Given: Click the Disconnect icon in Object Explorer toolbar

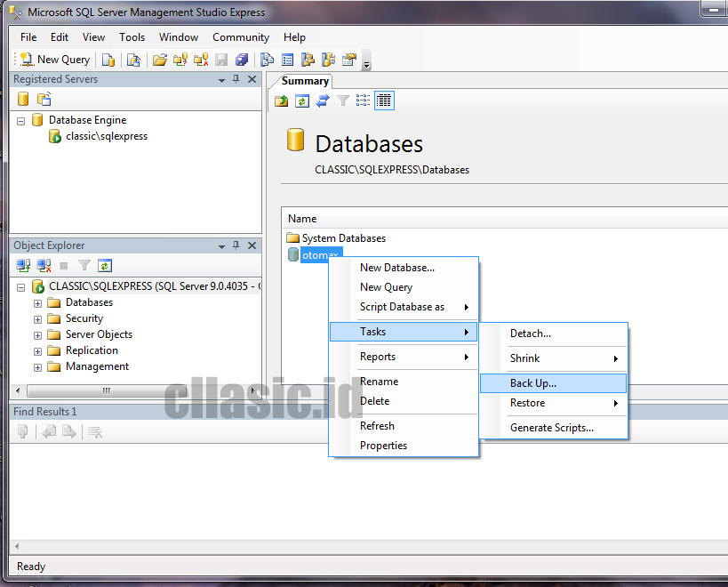Looking at the screenshot, I should (44, 266).
